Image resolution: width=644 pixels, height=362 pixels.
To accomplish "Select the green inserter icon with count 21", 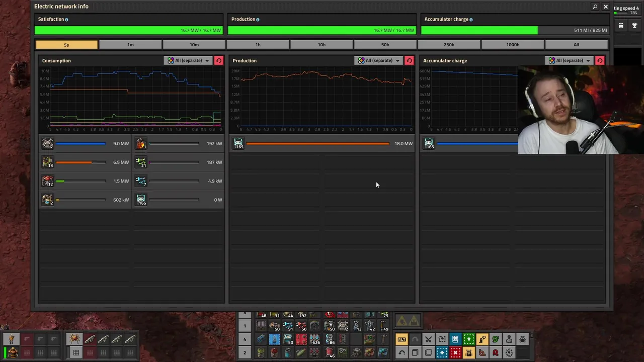I will (x=141, y=162).
